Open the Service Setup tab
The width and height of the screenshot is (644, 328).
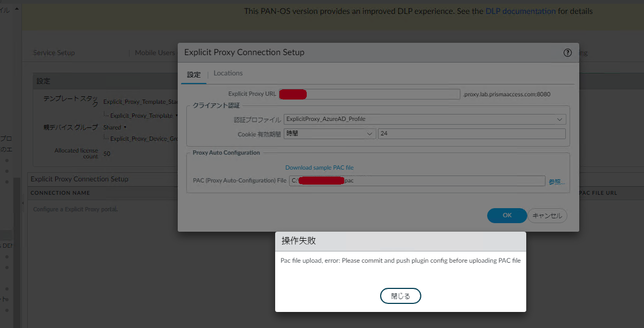[x=54, y=53]
